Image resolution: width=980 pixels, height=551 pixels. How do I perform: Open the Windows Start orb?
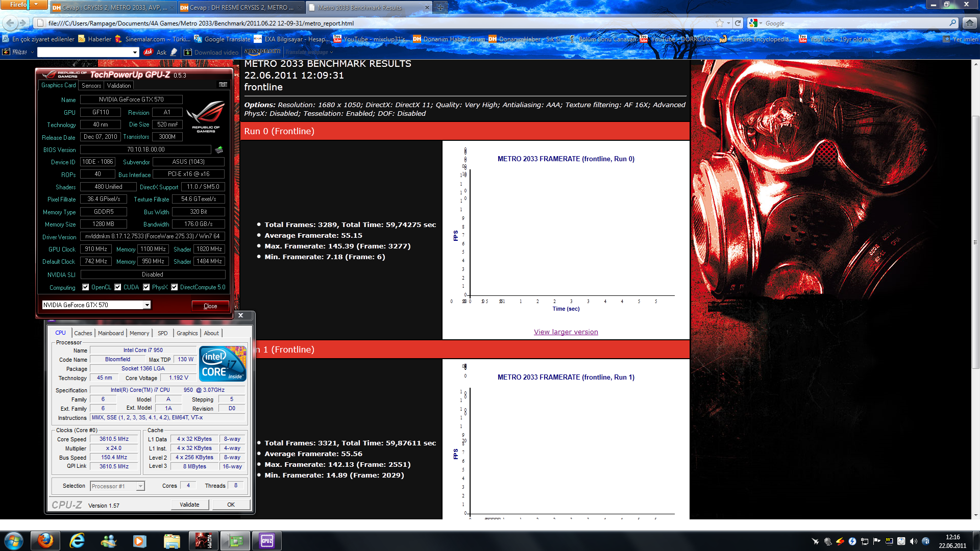tap(14, 541)
